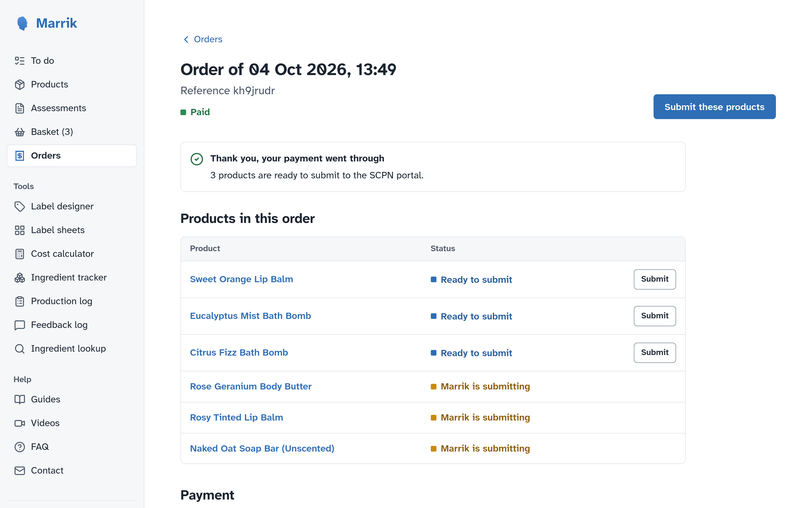
Task: Open the To do menu item
Action: click(x=72, y=61)
